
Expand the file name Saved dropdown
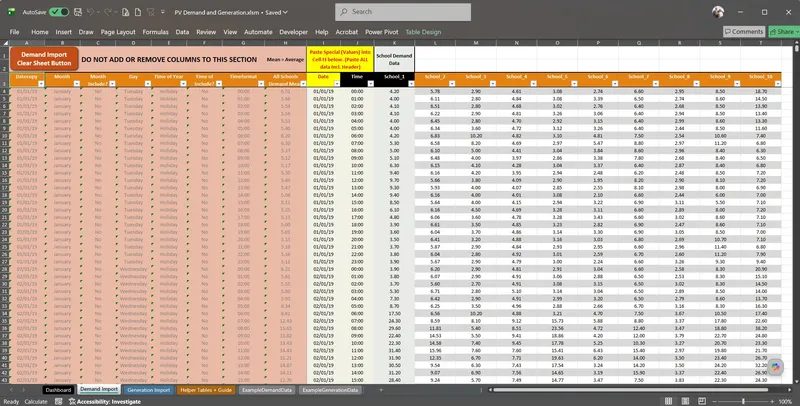click(285, 12)
